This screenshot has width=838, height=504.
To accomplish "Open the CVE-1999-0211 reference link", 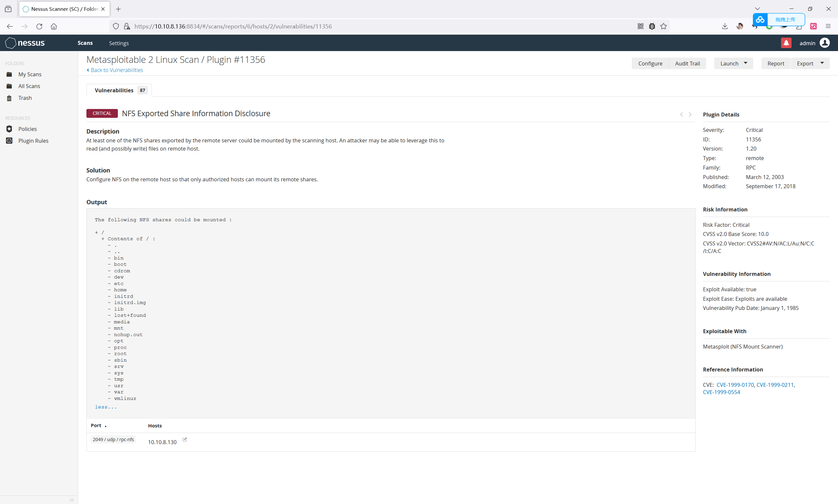I will pyautogui.click(x=775, y=385).
